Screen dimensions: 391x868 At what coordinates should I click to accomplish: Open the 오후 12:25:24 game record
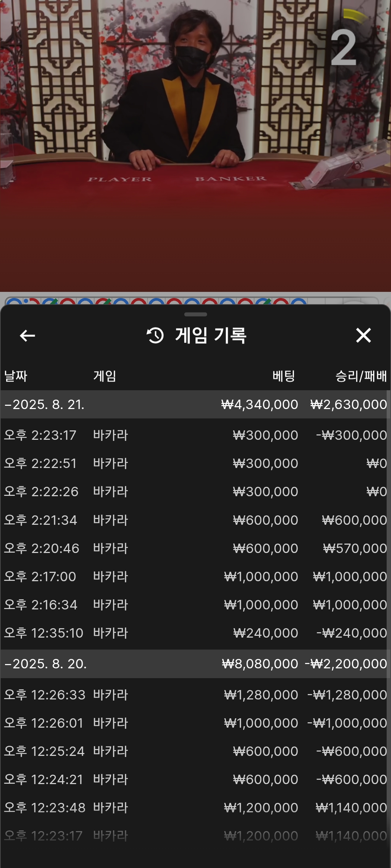coord(195,751)
